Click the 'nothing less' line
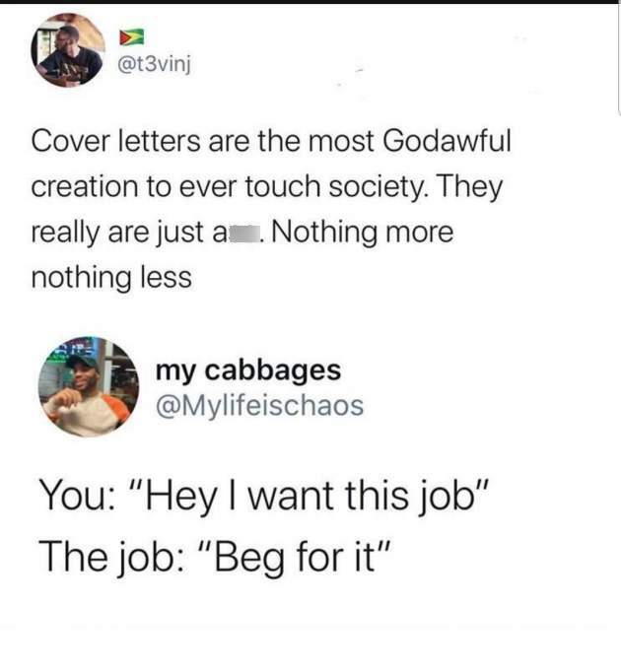 click(111, 278)
